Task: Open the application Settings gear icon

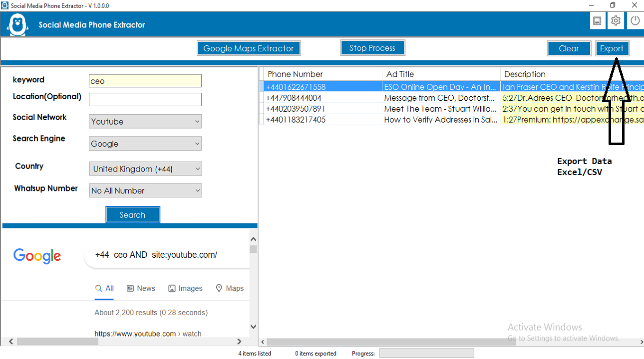Action: (x=616, y=20)
